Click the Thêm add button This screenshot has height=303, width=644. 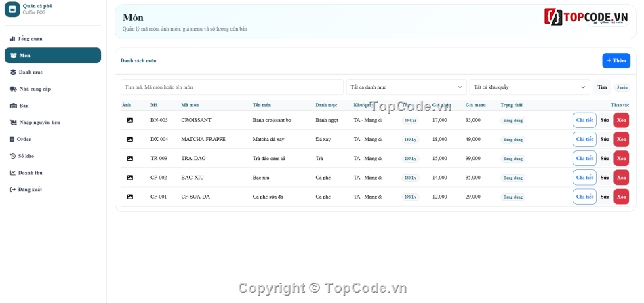616,61
